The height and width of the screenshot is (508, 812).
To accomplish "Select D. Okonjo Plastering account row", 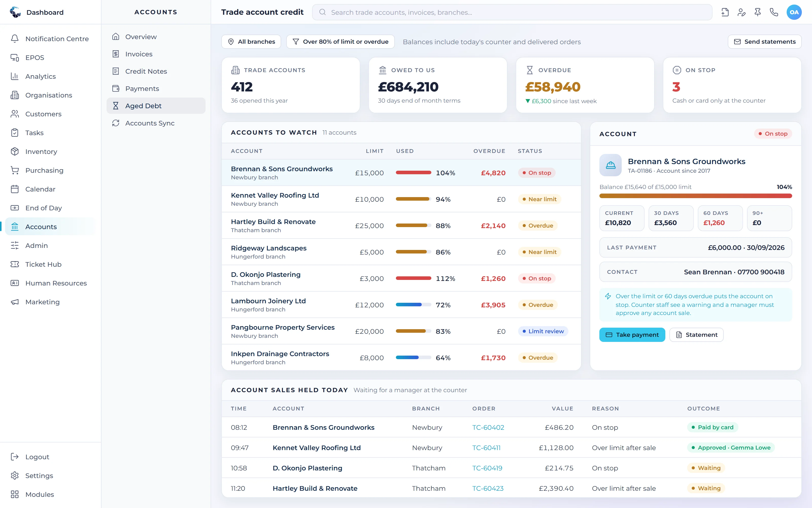I will [x=401, y=279].
